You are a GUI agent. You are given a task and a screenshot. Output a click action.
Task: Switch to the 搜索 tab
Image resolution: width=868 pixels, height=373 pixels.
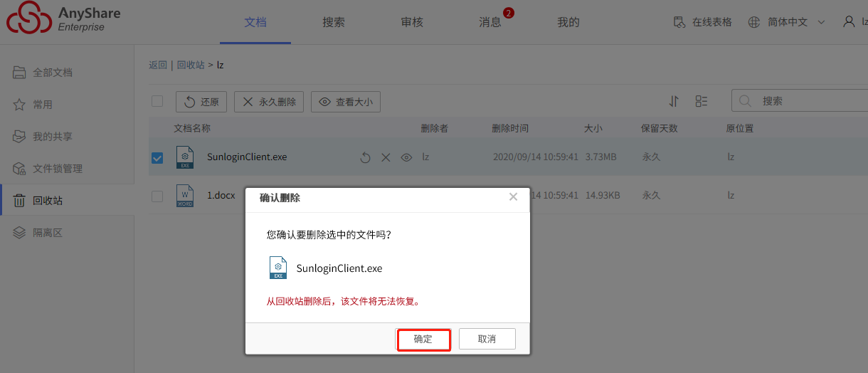pos(334,22)
